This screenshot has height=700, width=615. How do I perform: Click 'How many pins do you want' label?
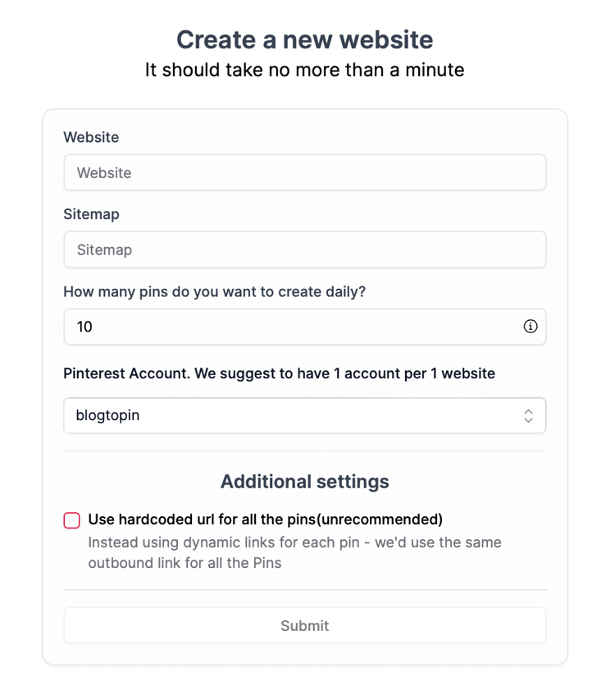[x=214, y=291]
